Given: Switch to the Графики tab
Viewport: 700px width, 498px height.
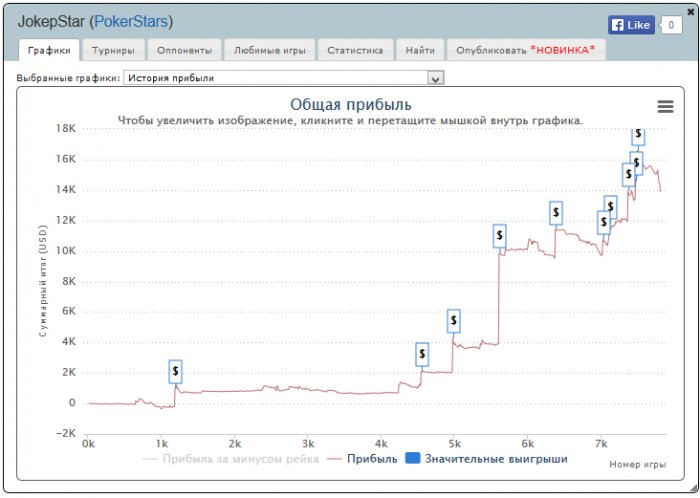Looking at the screenshot, I should [x=49, y=50].
